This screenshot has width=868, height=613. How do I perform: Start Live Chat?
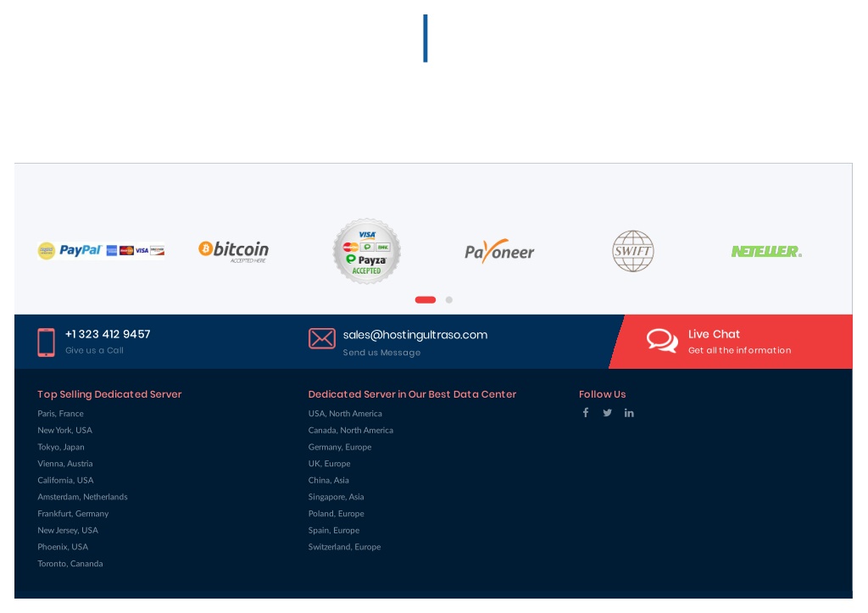click(714, 334)
